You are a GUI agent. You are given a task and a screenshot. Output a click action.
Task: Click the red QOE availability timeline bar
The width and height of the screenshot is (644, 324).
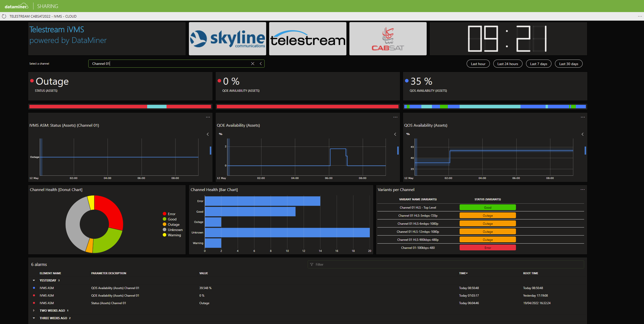308,107
